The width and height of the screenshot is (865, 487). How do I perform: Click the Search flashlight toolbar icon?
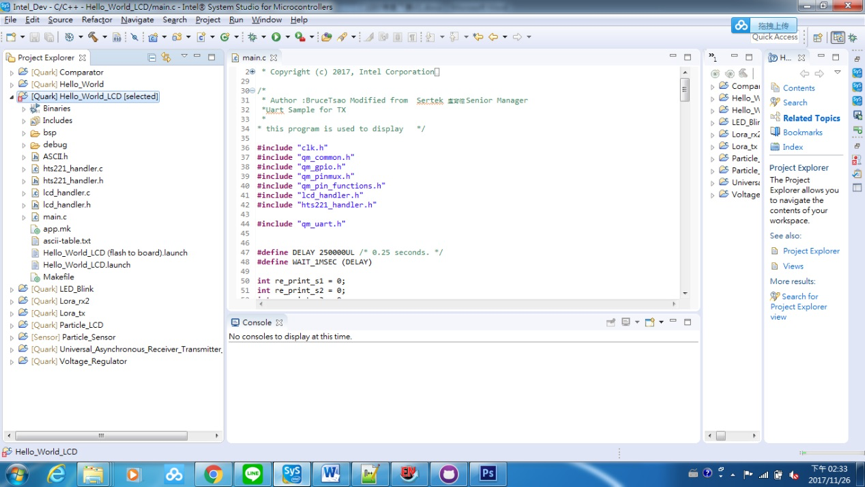tap(342, 37)
